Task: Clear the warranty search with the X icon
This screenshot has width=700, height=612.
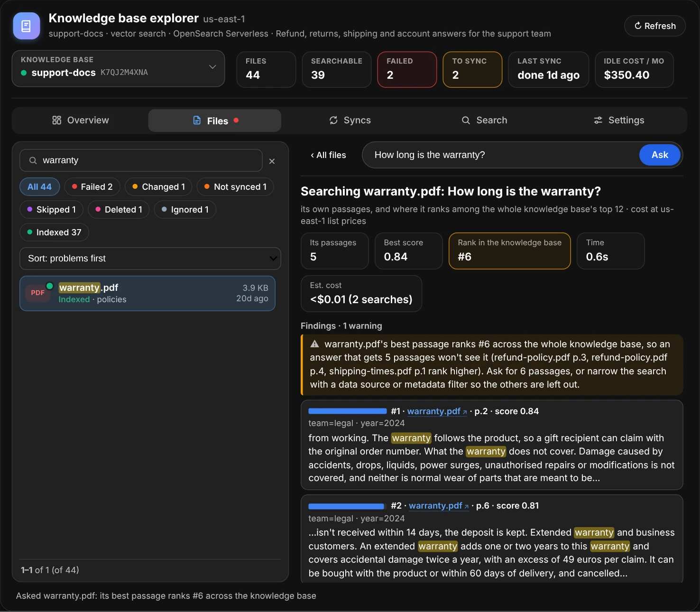Action: [x=272, y=161]
